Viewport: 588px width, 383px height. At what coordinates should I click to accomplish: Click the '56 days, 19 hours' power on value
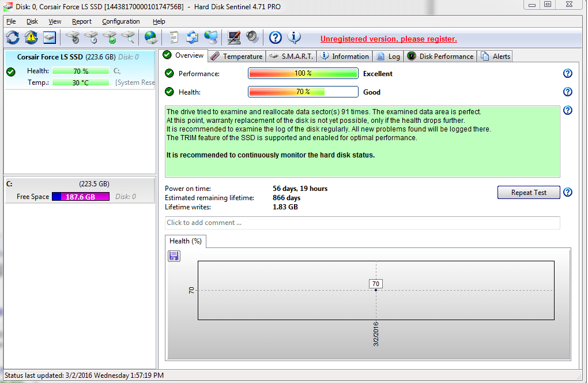[300, 189]
